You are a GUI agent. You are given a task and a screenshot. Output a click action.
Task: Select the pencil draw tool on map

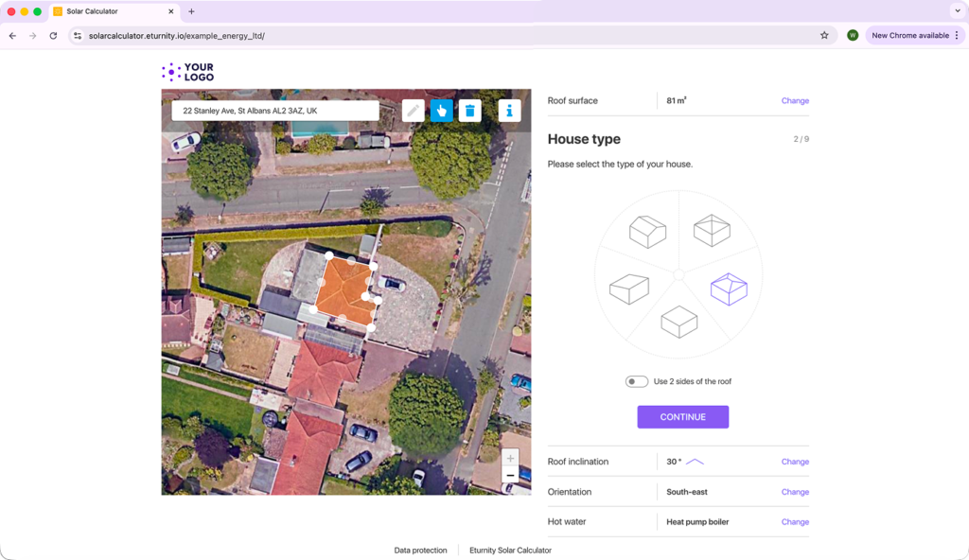tap(413, 111)
